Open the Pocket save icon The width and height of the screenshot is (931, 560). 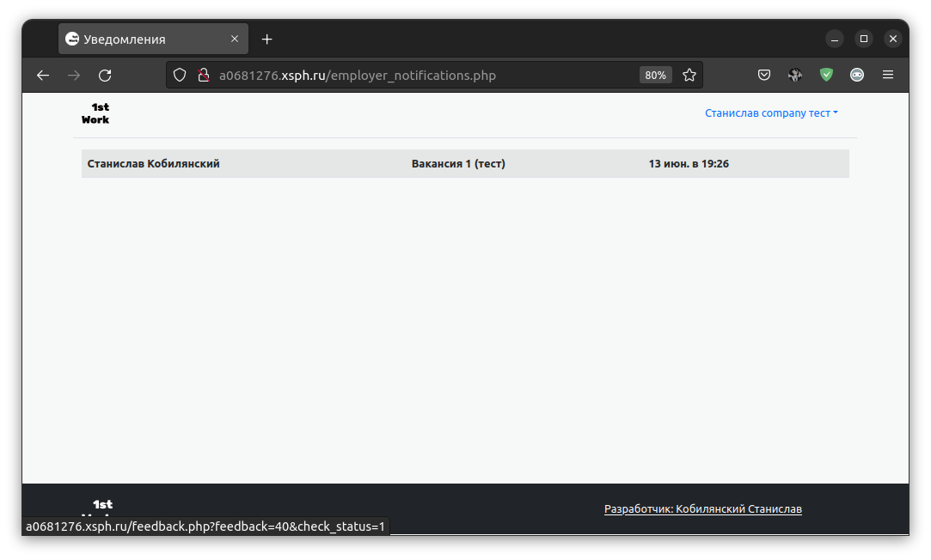(764, 75)
